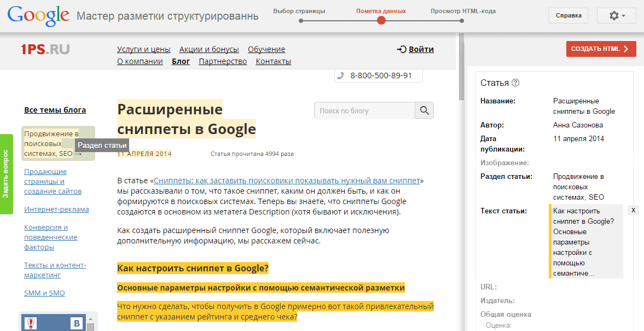Click the Автор value Анна Сазонова
Viewport: 644px width, 331px height.
(578, 125)
